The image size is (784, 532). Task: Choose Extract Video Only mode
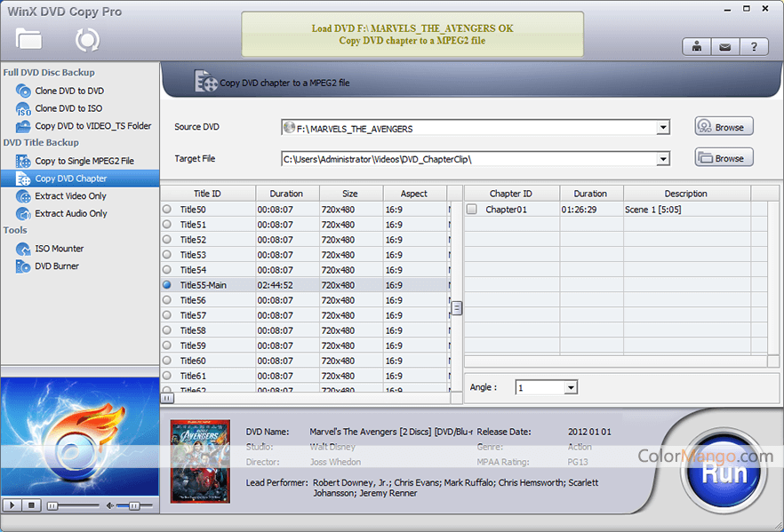coord(70,196)
